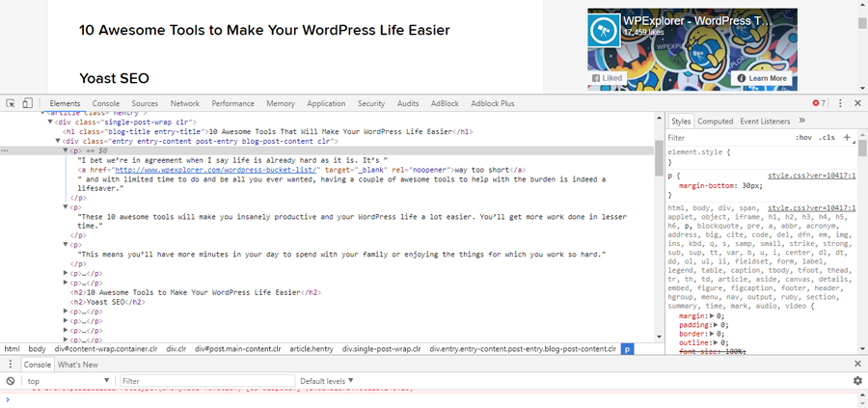Viewport: 868px width, 408px height.
Task: Open the Performance tab
Action: [233, 103]
